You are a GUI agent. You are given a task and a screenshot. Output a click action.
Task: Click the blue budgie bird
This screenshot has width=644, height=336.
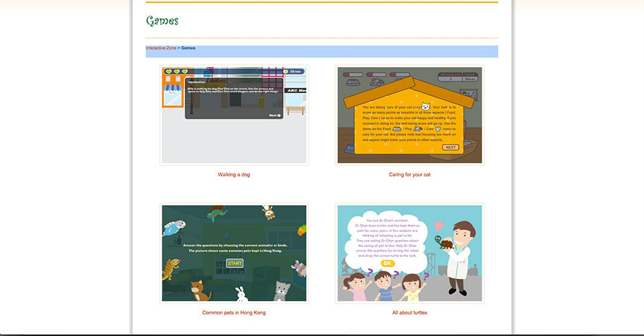[x=173, y=227]
